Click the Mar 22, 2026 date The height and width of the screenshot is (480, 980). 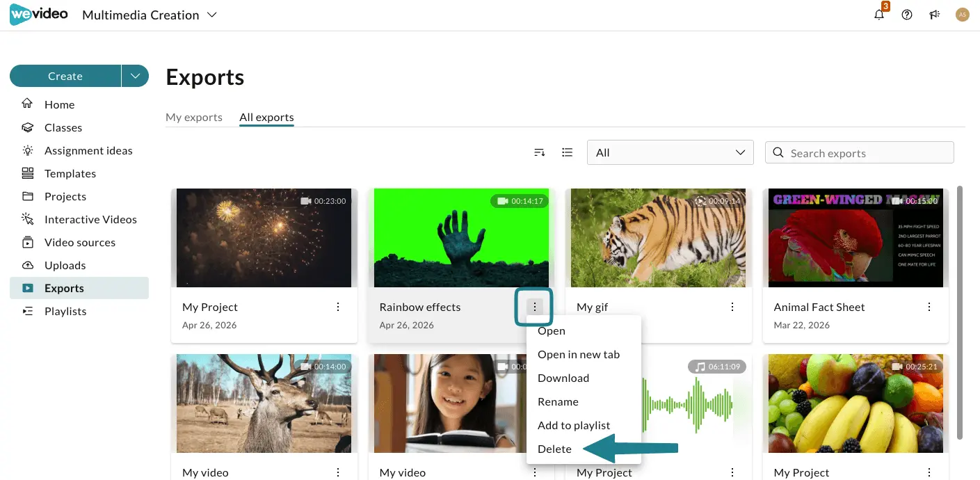click(x=802, y=325)
